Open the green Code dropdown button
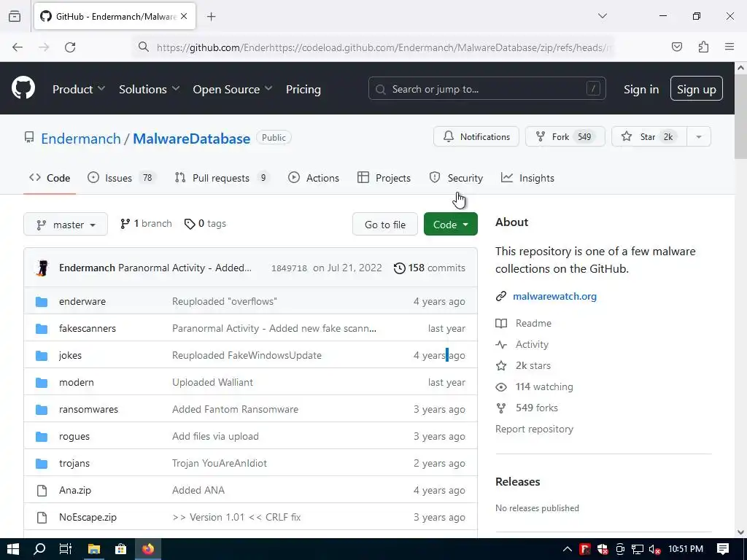Screen dimensions: 747x560 [451, 225]
